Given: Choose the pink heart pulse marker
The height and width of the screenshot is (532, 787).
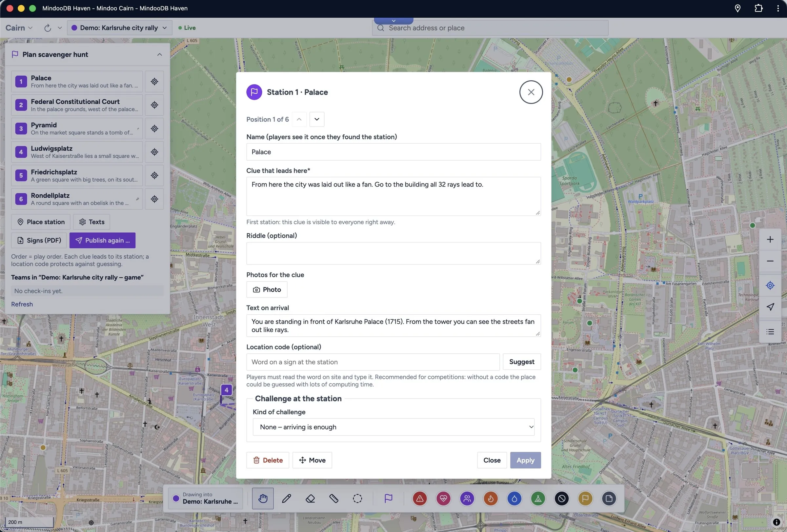Looking at the screenshot, I should tap(443, 498).
